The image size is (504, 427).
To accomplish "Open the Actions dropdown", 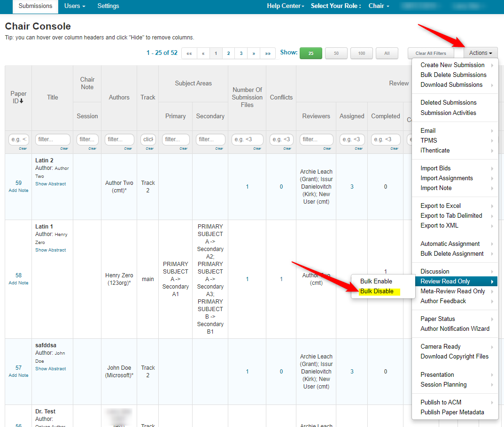I will [x=481, y=53].
